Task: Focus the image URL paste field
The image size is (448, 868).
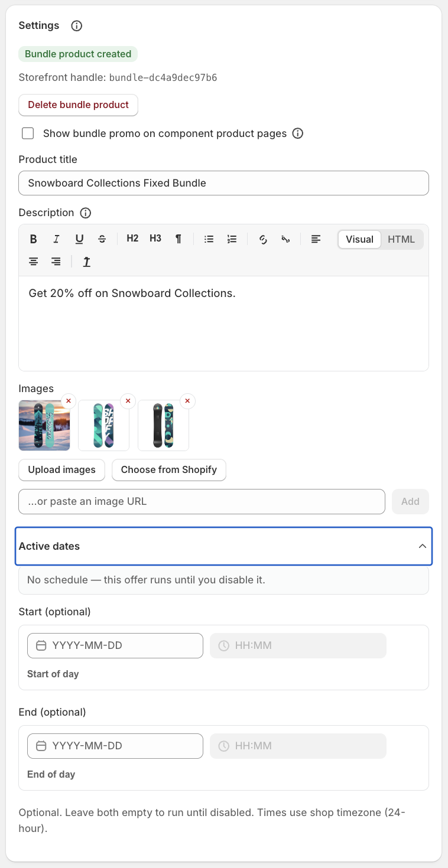Action: 202,501
